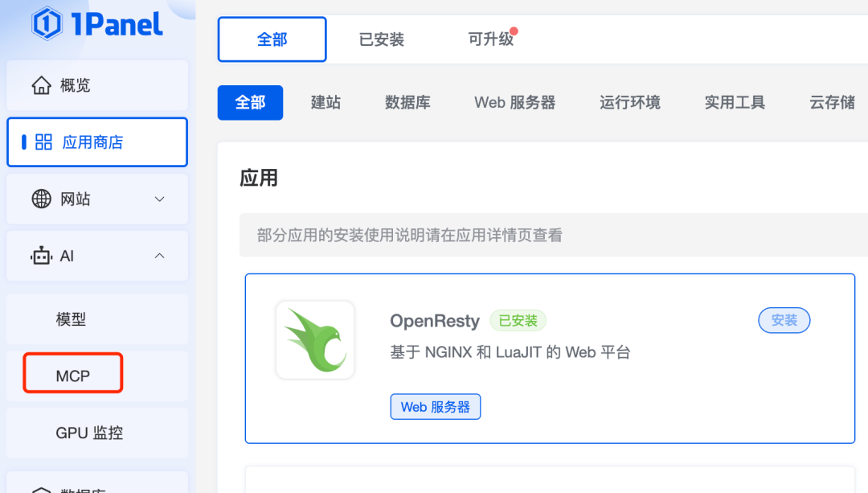This screenshot has width=868, height=493.
Task: Filter apps by 数据库 category
Action: click(408, 102)
